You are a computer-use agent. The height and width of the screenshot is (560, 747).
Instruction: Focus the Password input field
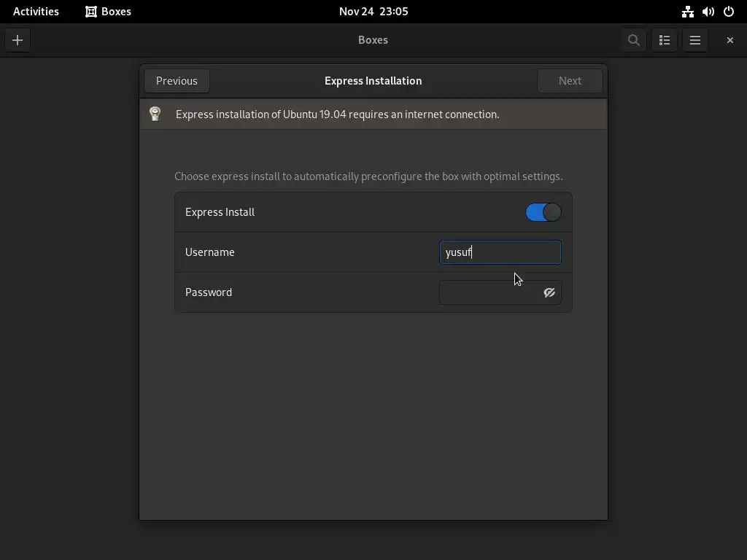500,292
